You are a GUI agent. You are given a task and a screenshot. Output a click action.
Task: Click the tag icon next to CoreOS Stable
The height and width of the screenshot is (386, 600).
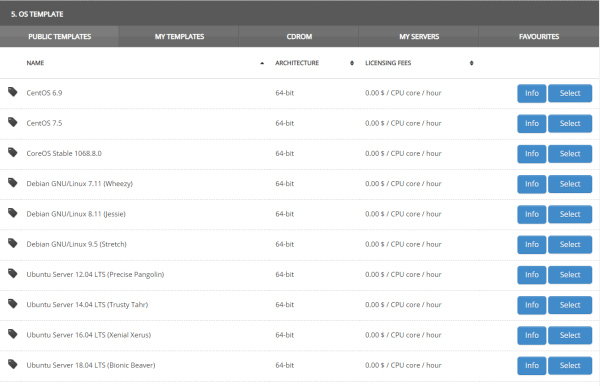pyautogui.click(x=13, y=152)
